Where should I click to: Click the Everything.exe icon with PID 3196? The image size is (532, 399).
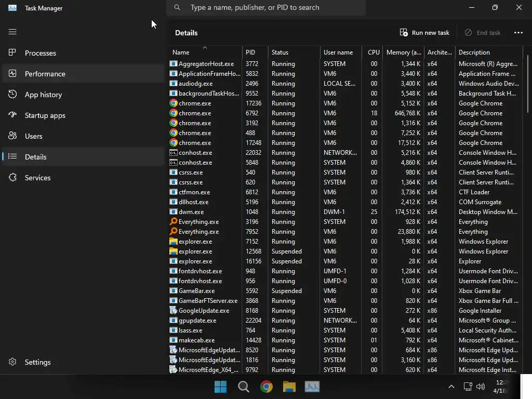pos(174,221)
